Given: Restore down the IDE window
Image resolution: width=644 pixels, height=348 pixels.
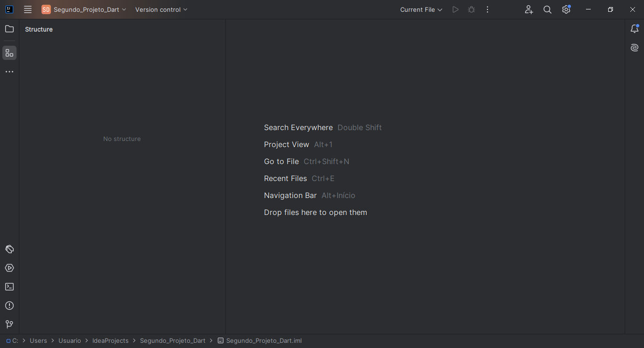Looking at the screenshot, I should [611, 9].
